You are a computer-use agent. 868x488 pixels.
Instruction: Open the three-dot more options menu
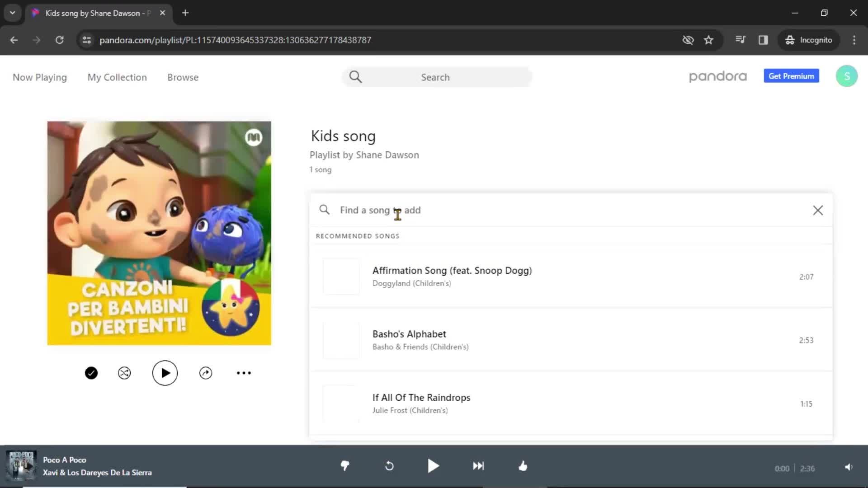244,373
